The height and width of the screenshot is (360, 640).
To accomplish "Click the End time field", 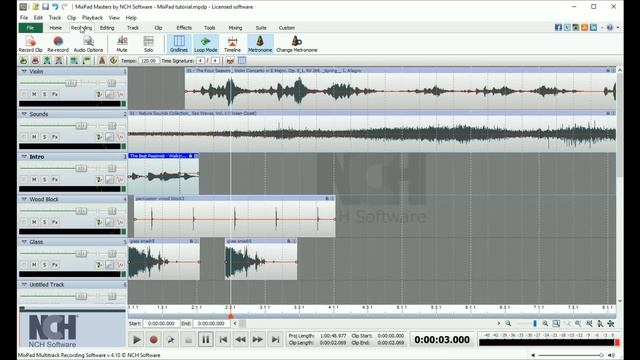I will click(211, 323).
